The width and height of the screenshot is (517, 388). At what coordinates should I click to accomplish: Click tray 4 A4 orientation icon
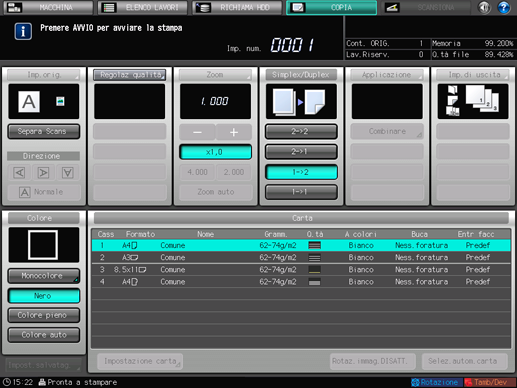[135, 282]
